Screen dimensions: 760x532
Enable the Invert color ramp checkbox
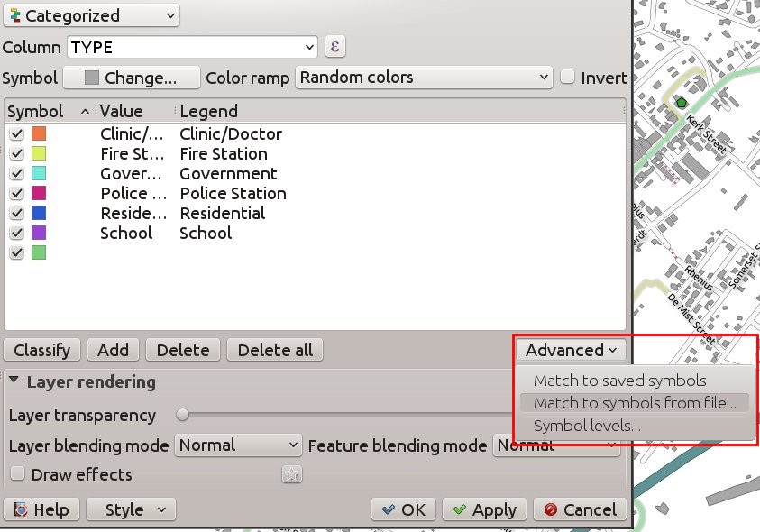point(567,78)
